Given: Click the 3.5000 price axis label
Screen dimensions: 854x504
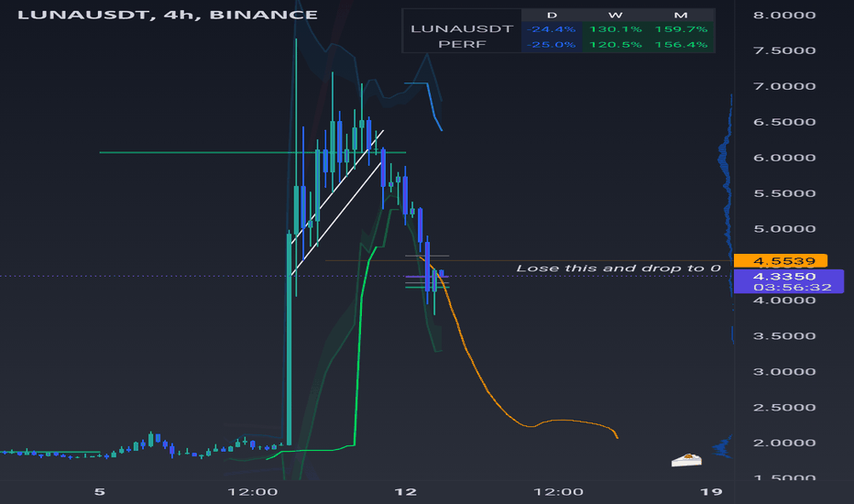Looking at the screenshot, I should 784,335.
